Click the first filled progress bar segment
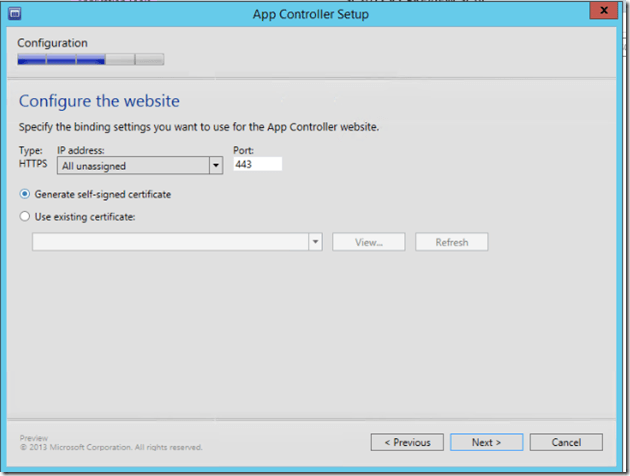The height and width of the screenshot is (476, 630). coord(32,60)
